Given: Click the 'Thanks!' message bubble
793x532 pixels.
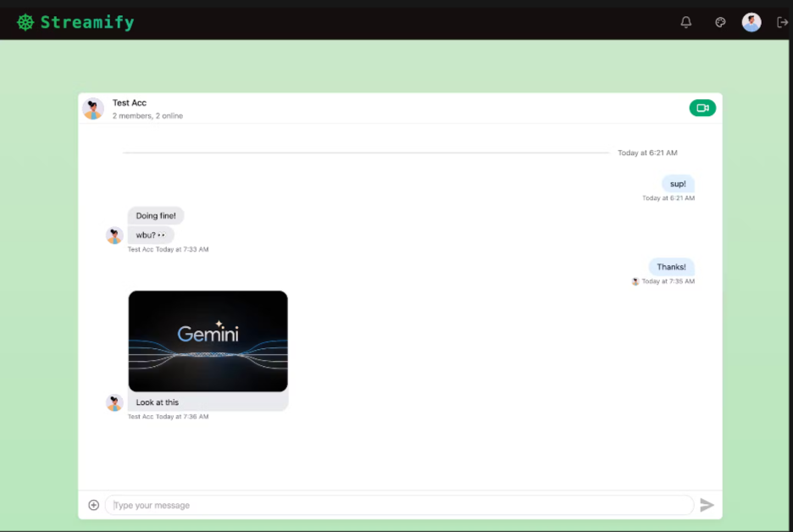Looking at the screenshot, I should click(x=671, y=266).
